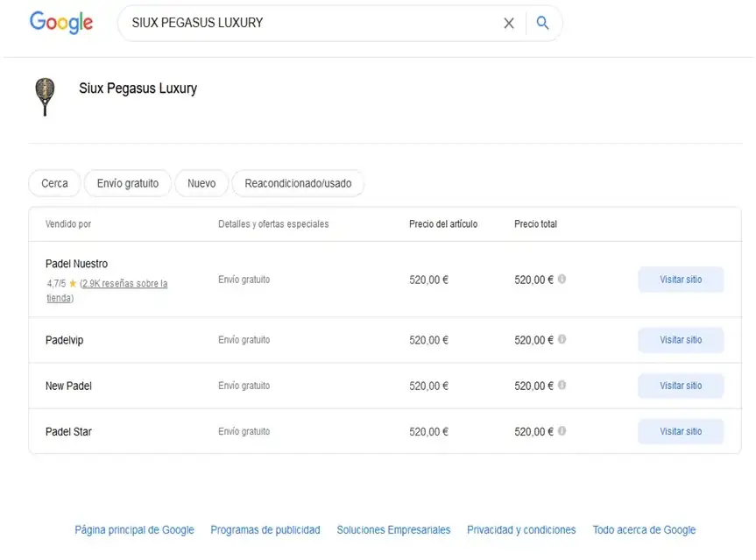Toggle the Nuevo filter
The image size is (756, 560).
(201, 183)
